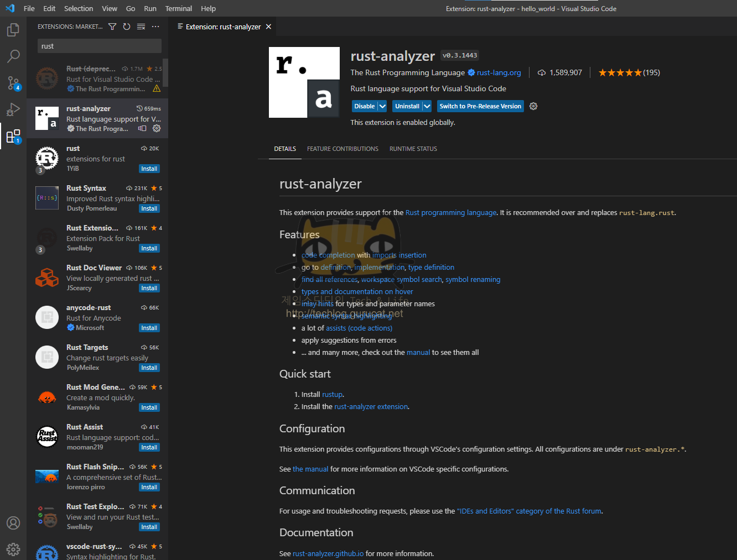737x560 pixels.
Task: Open the Search view in activity bar
Action: coord(13,56)
